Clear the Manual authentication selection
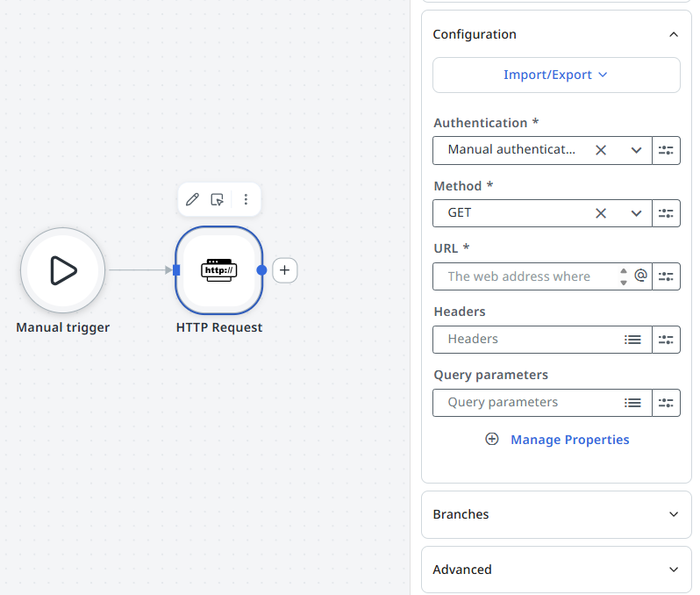This screenshot has width=700, height=595. 601,150
